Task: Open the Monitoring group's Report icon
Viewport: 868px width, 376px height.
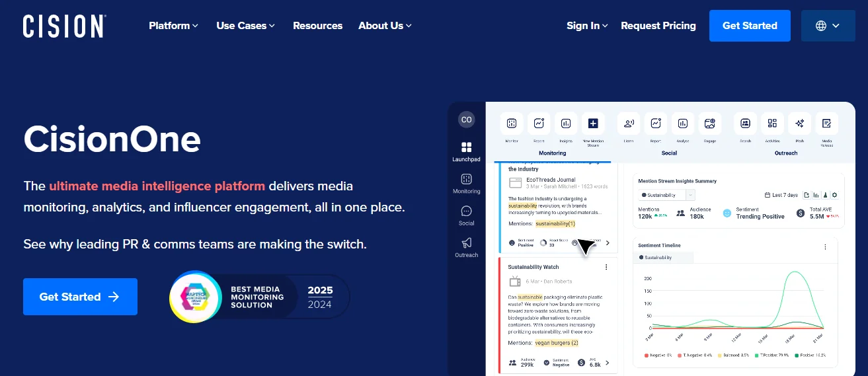Action: (539, 124)
